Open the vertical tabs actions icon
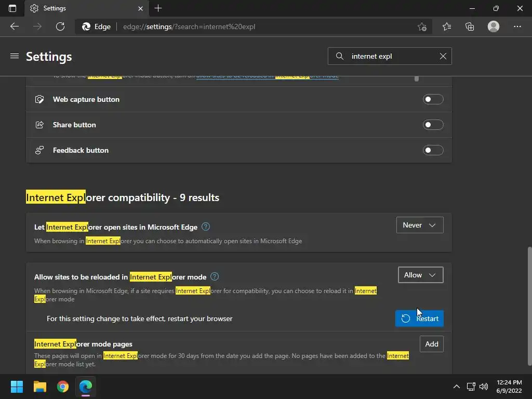532x399 pixels. (x=12, y=8)
